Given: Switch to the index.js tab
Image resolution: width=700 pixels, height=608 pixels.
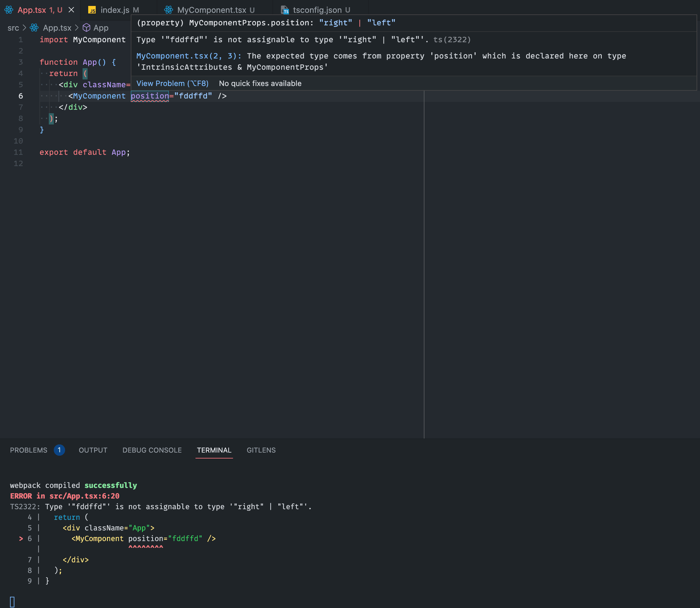Looking at the screenshot, I should (x=115, y=10).
